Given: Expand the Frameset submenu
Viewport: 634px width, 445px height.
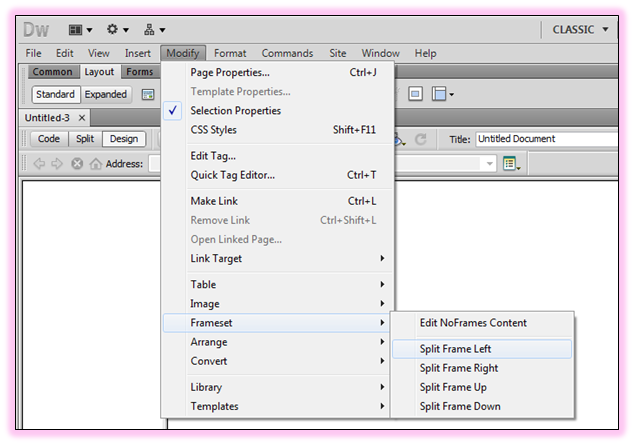Looking at the screenshot, I should click(277, 323).
